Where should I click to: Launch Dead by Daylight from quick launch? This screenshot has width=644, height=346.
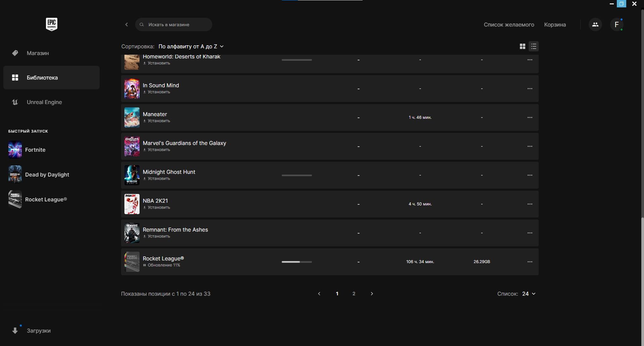tap(39, 175)
